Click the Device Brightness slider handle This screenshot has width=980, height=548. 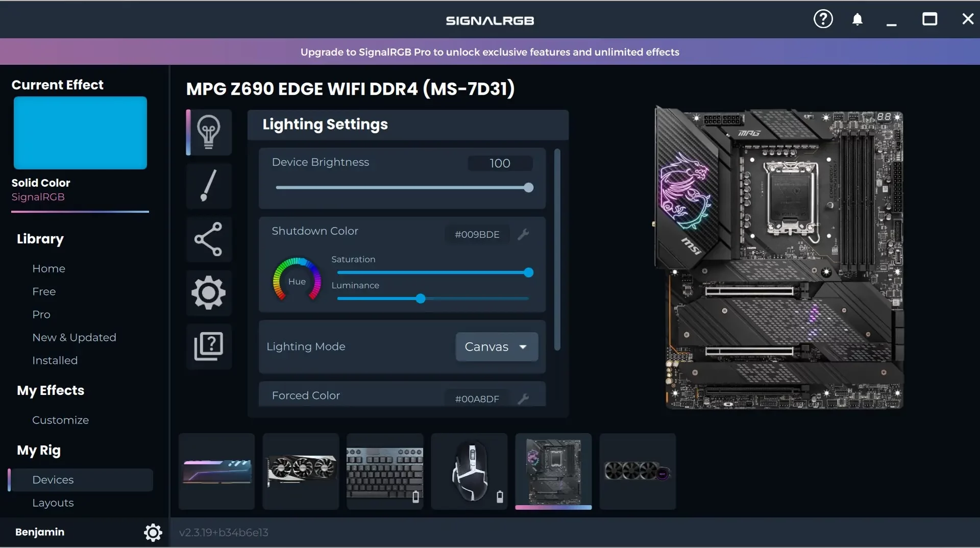pos(529,188)
